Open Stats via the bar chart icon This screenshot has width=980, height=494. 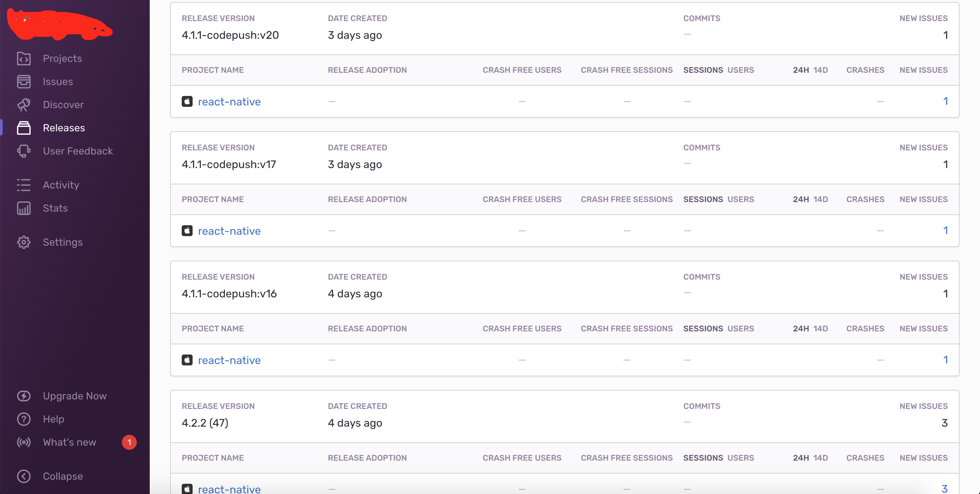point(23,208)
